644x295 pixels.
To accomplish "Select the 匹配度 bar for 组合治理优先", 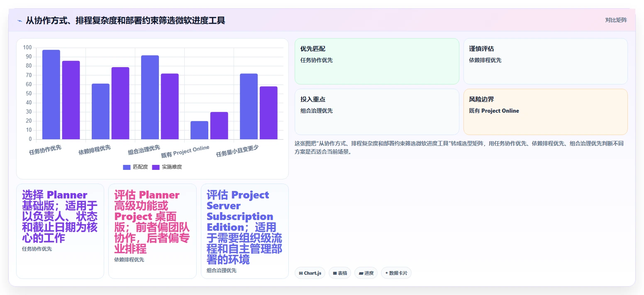I will (x=150, y=97).
